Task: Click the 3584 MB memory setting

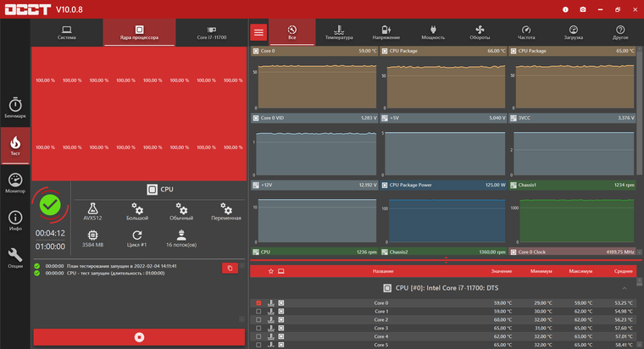Action: [x=93, y=239]
